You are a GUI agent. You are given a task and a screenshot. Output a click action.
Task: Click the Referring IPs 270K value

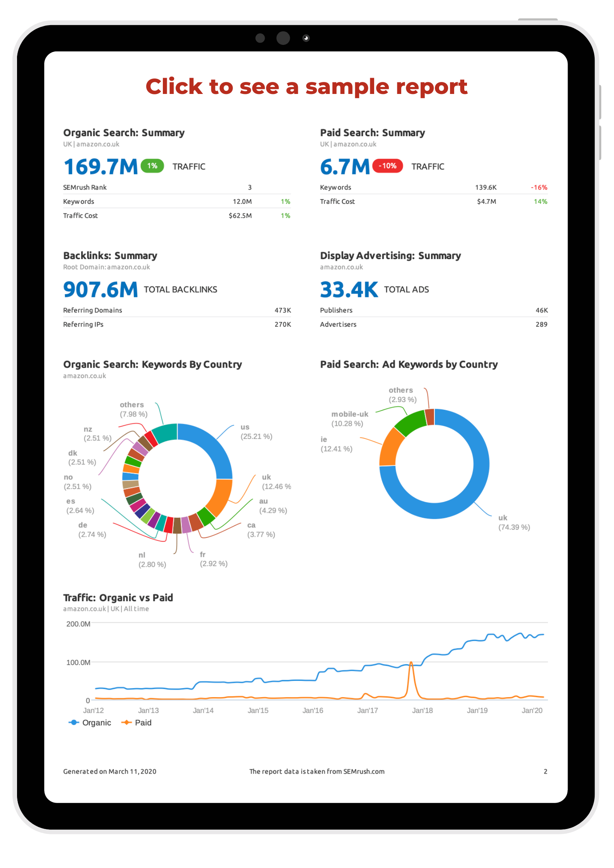(283, 324)
